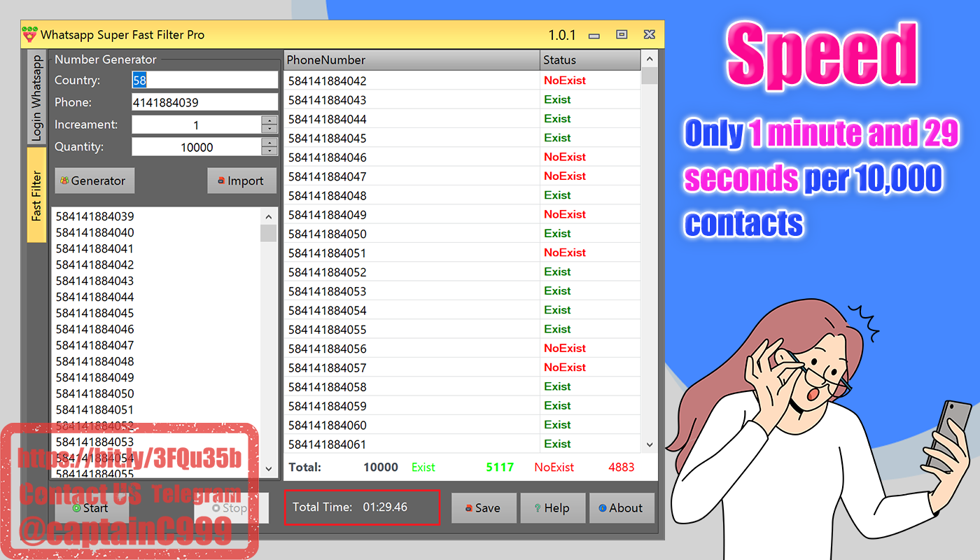
Task: Click NoExist status of 584141884042
Action: click(x=565, y=80)
